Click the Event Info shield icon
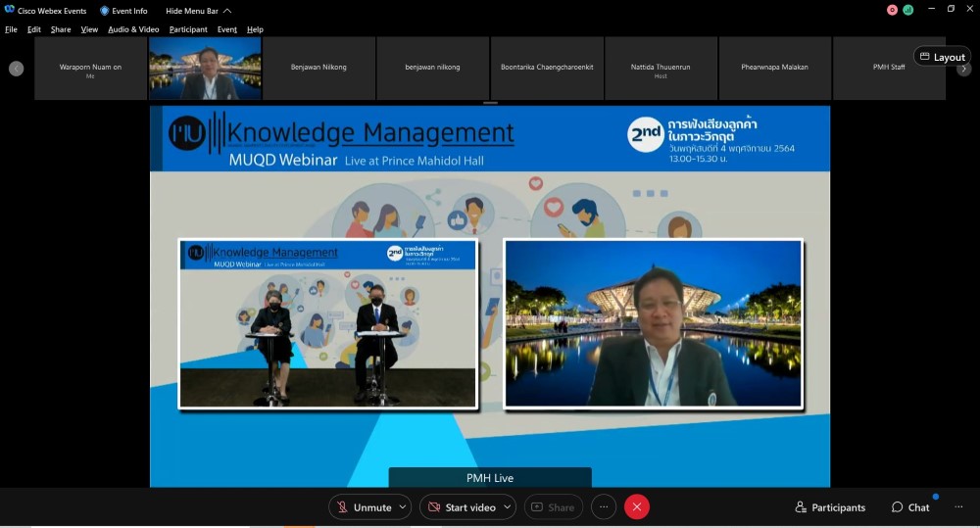Screen dimensions: 980x528 coord(105,11)
